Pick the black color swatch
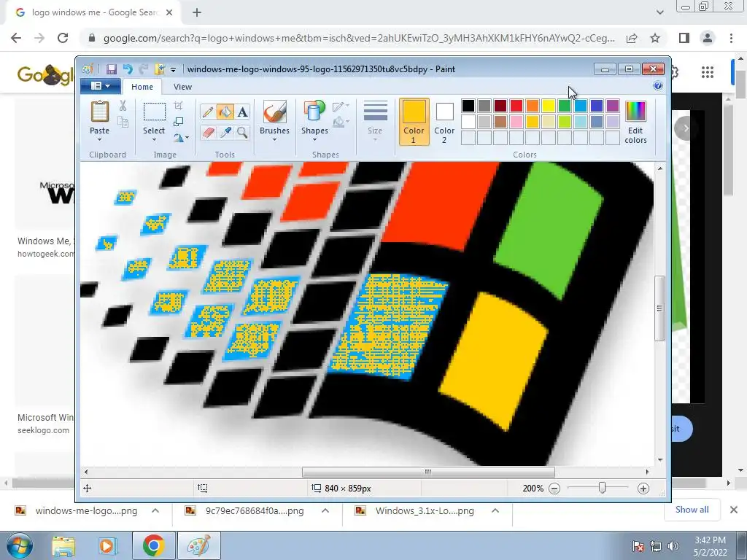 pos(468,106)
